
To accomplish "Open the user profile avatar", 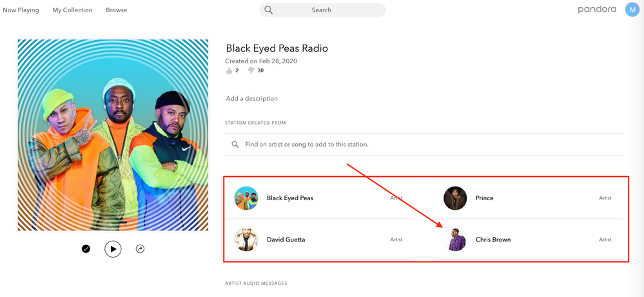I will pos(632,10).
